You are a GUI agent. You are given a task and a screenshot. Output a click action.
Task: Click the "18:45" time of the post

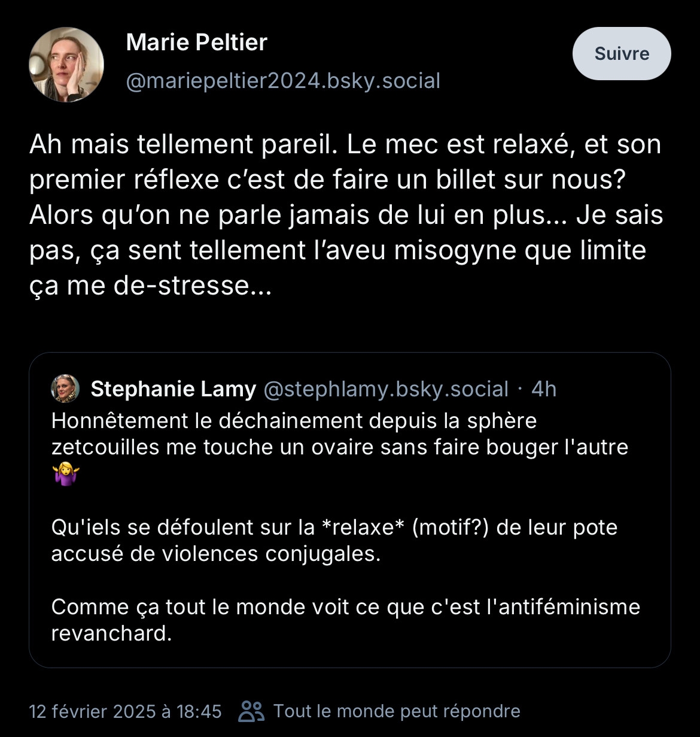click(x=199, y=711)
